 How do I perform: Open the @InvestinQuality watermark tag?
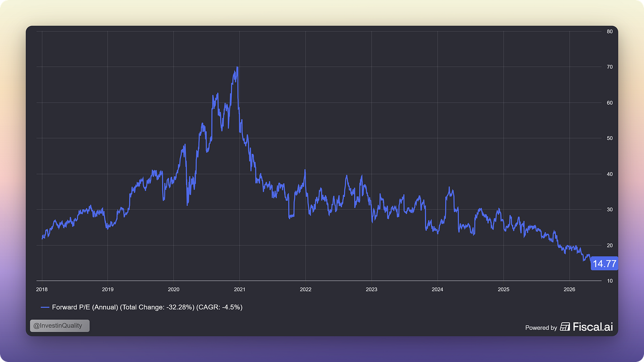point(60,326)
